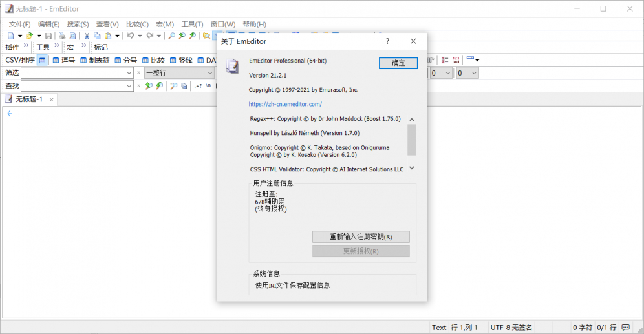Expand the 筛选 filter combo box dropdown
644x334 pixels.
(x=129, y=73)
